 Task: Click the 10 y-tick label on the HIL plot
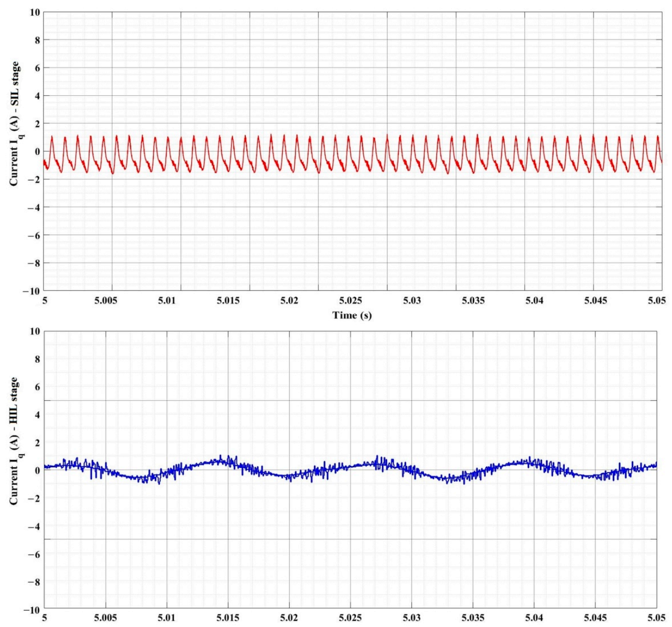(34, 331)
